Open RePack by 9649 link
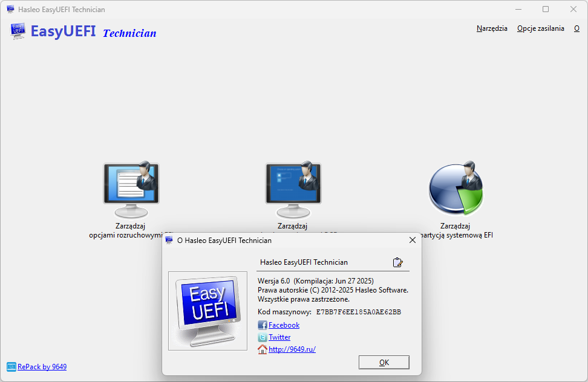 click(42, 367)
